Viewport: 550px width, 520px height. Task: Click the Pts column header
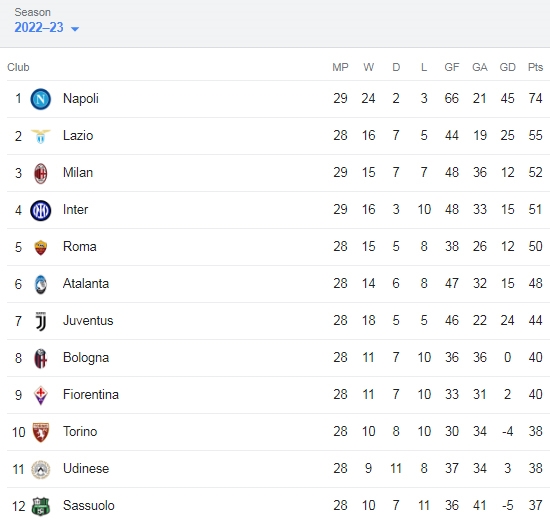point(535,67)
